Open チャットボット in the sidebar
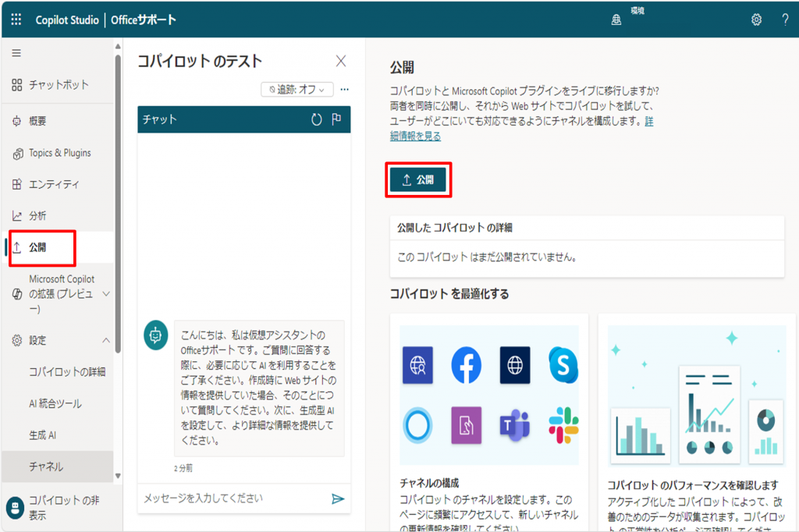Viewport: 799px width, 532px height. pos(58,84)
